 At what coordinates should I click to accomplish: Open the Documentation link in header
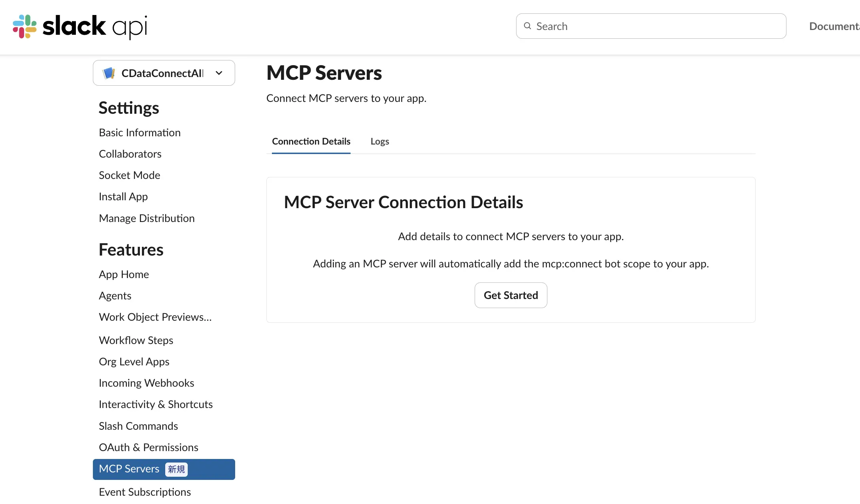point(834,26)
